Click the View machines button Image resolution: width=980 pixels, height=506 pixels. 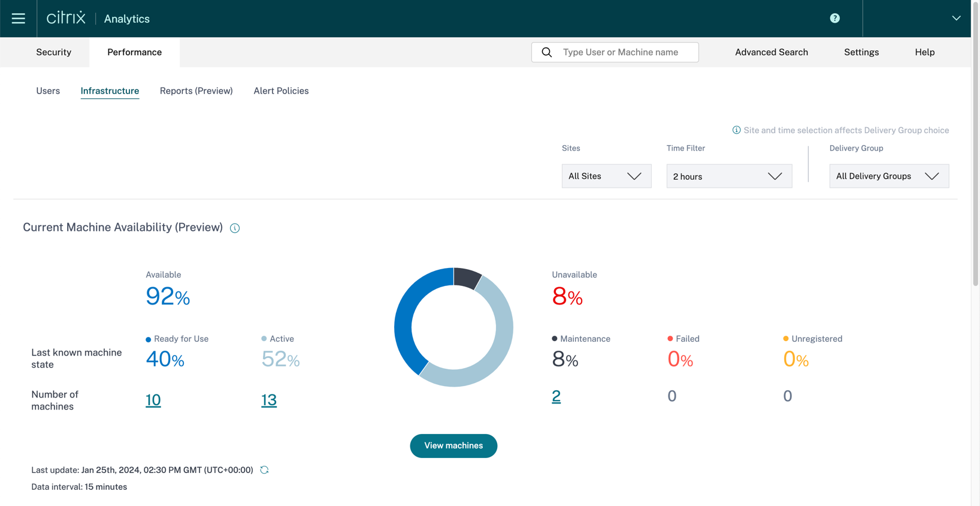click(453, 445)
